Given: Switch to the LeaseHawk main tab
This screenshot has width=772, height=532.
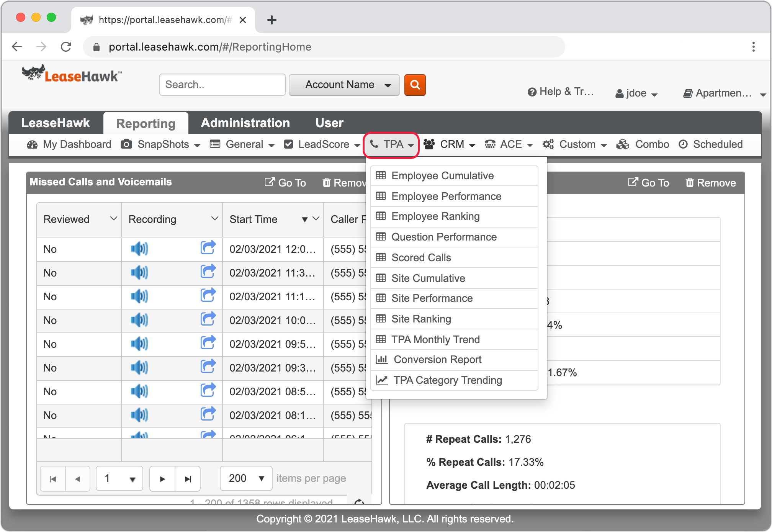Looking at the screenshot, I should [56, 123].
